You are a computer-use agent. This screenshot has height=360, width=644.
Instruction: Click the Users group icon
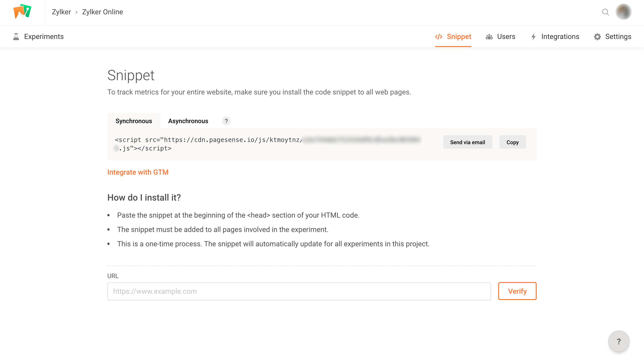coord(489,37)
